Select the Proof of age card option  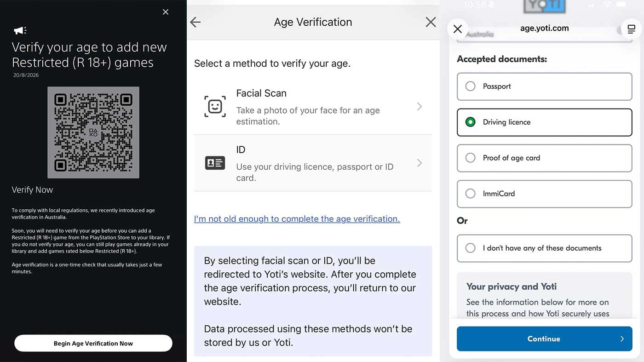point(544,158)
